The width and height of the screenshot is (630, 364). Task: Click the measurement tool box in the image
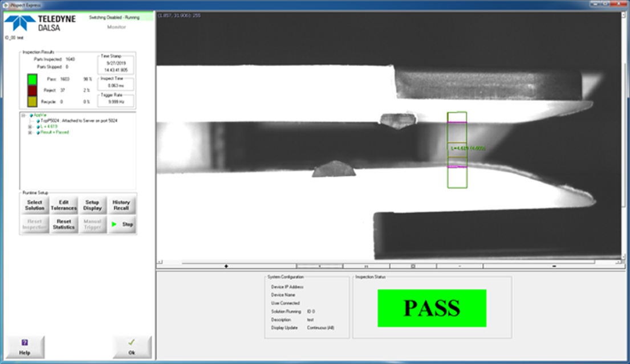point(457,149)
